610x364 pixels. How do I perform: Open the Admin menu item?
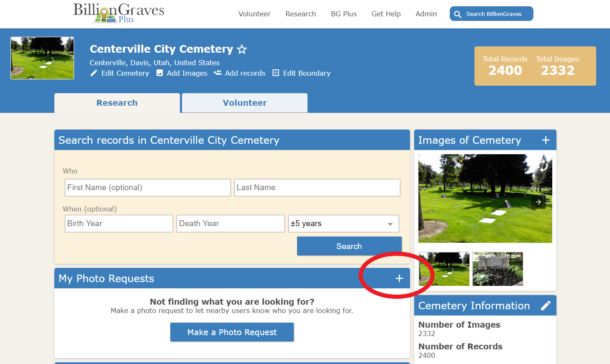[426, 14]
